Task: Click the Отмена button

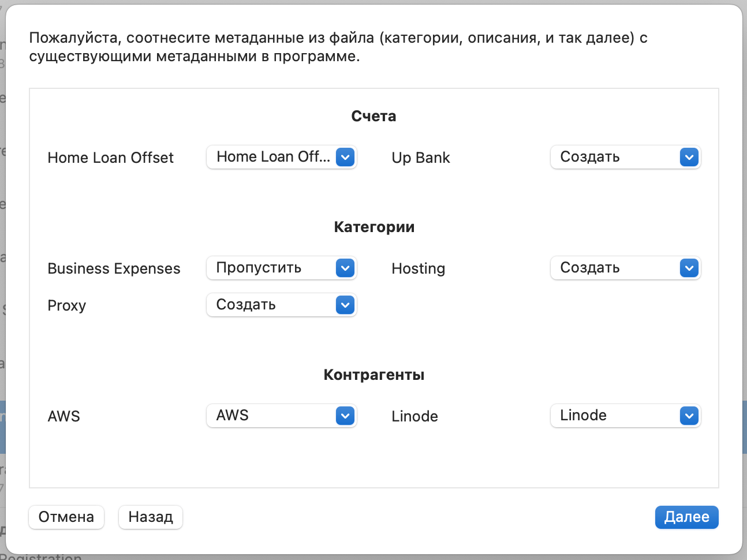Action: pos(66,517)
